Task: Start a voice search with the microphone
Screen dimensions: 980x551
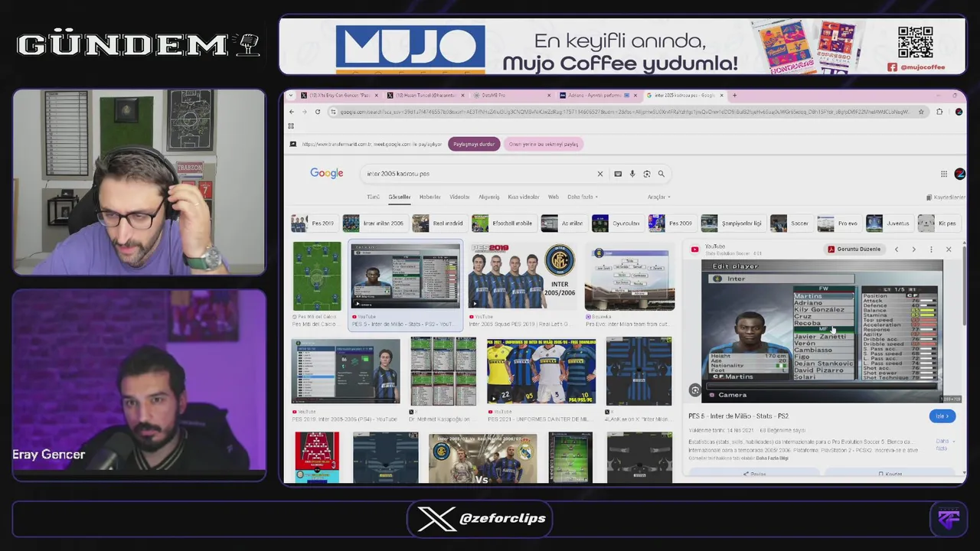Action: [632, 174]
